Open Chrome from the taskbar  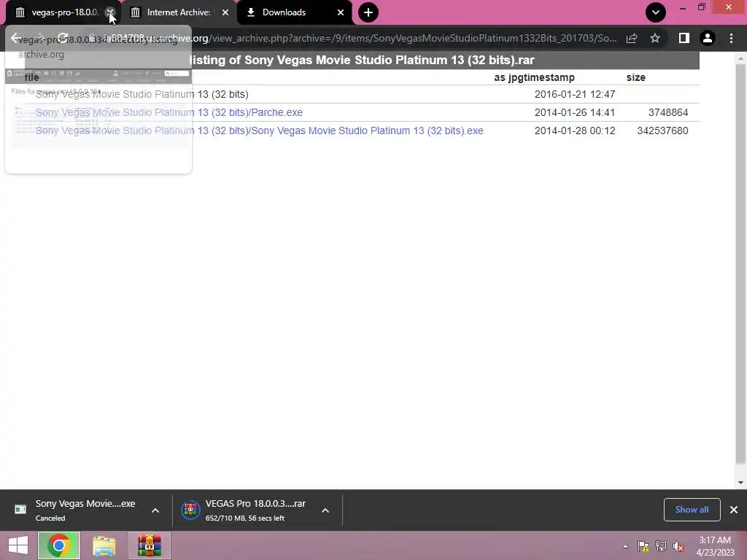click(59, 545)
